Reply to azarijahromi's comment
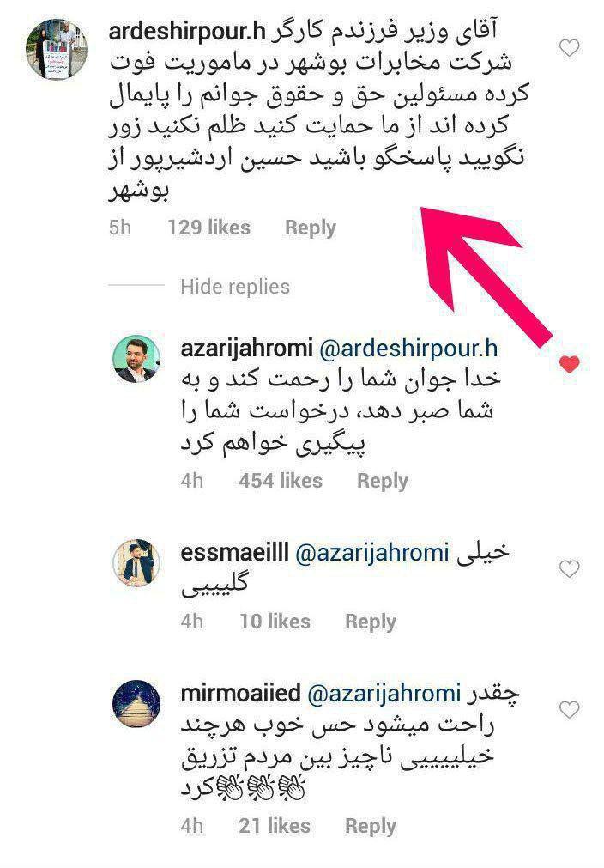Image resolution: width=604 pixels, height=868 pixels. (x=382, y=481)
